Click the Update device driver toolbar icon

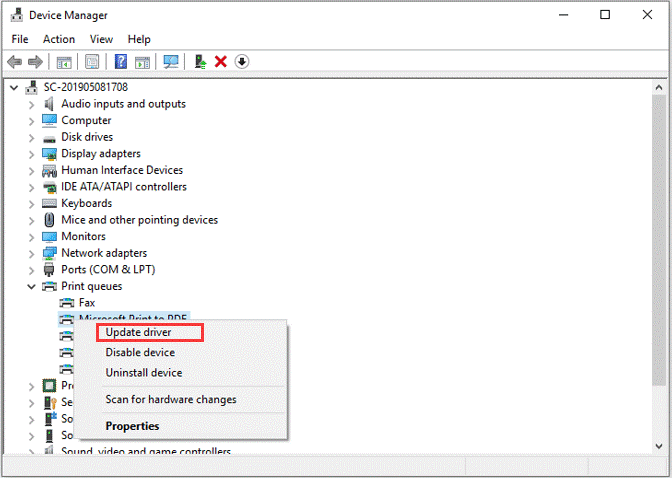pos(200,62)
